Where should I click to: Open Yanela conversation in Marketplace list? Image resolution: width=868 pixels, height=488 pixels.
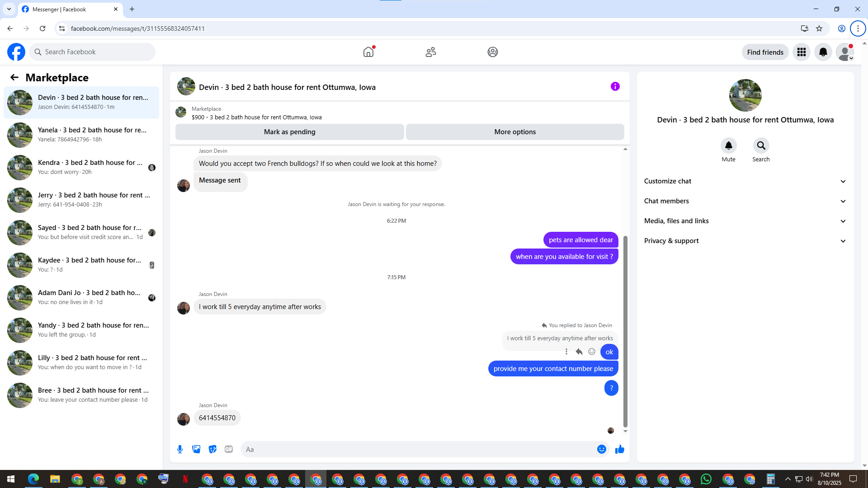(x=81, y=135)
